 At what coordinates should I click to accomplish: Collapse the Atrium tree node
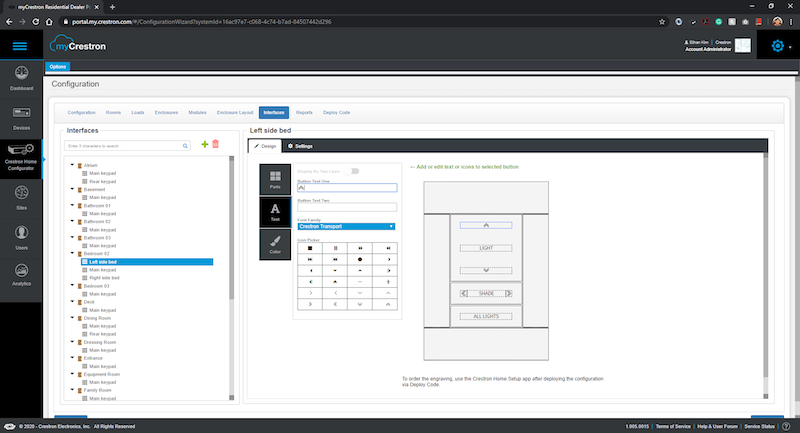72,165
